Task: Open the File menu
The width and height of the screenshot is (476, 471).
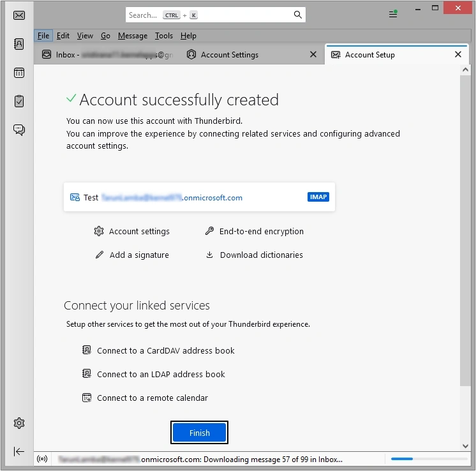Action: click(43, 36)
